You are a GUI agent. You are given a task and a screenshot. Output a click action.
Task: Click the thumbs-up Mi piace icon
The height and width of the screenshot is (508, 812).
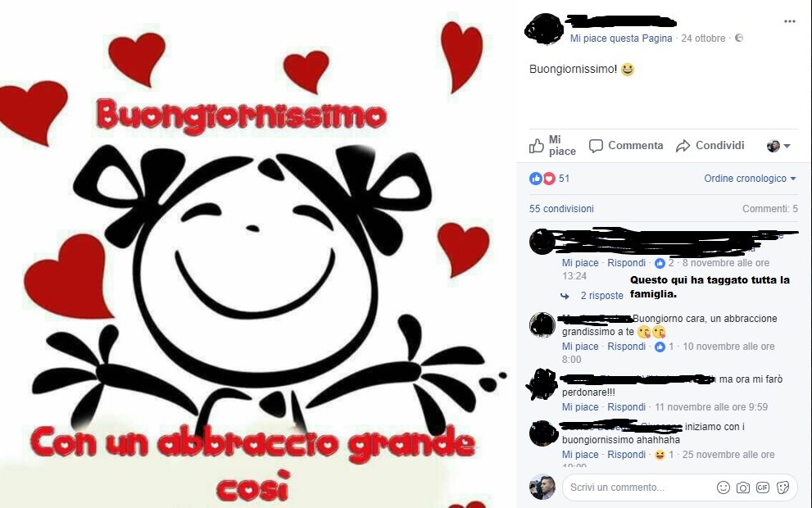[x=537, y=146]
